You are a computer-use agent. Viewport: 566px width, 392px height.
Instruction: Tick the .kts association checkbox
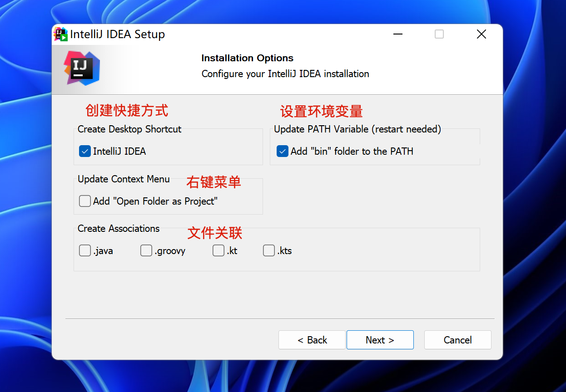click(x=269, y=250)
